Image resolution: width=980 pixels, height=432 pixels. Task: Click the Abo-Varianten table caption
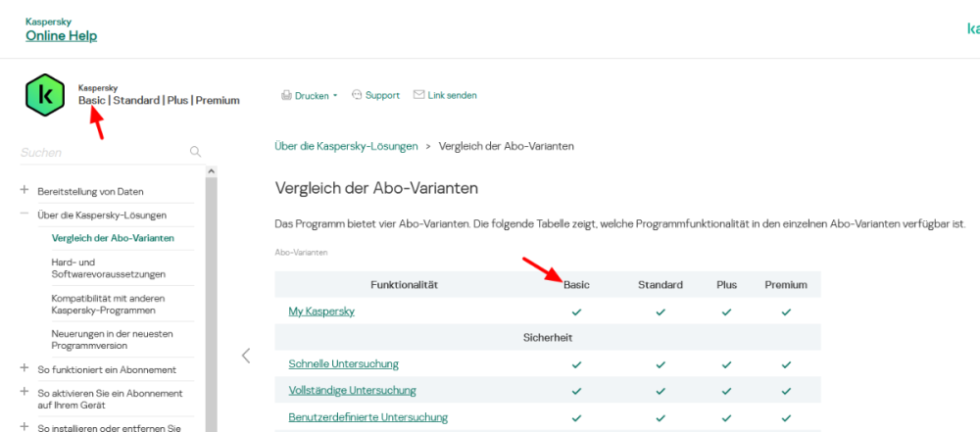(301, 253)
